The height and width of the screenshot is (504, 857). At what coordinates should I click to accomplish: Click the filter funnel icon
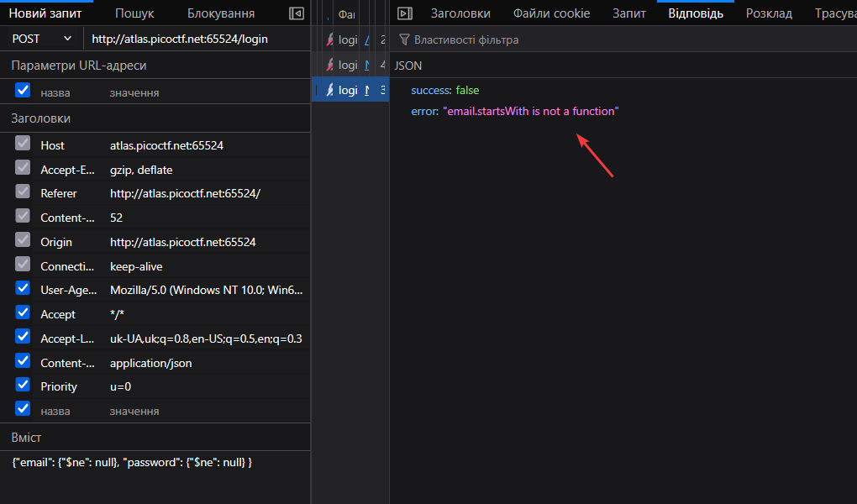[404, 39]
